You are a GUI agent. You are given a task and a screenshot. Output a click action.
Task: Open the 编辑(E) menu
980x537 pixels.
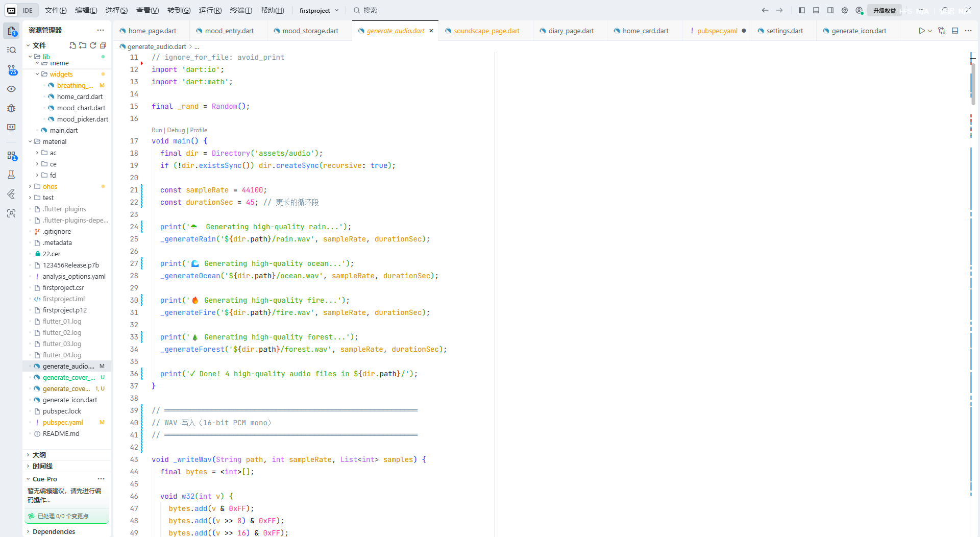coord(86,10)
